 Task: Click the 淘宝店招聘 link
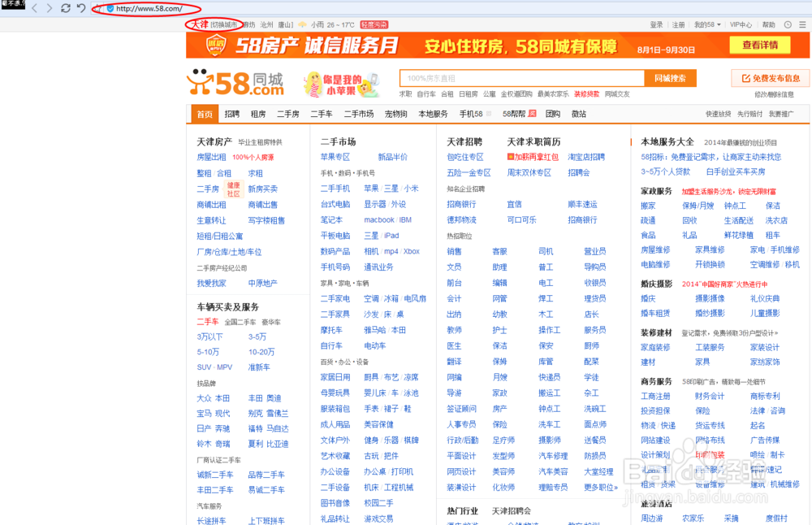586,157
